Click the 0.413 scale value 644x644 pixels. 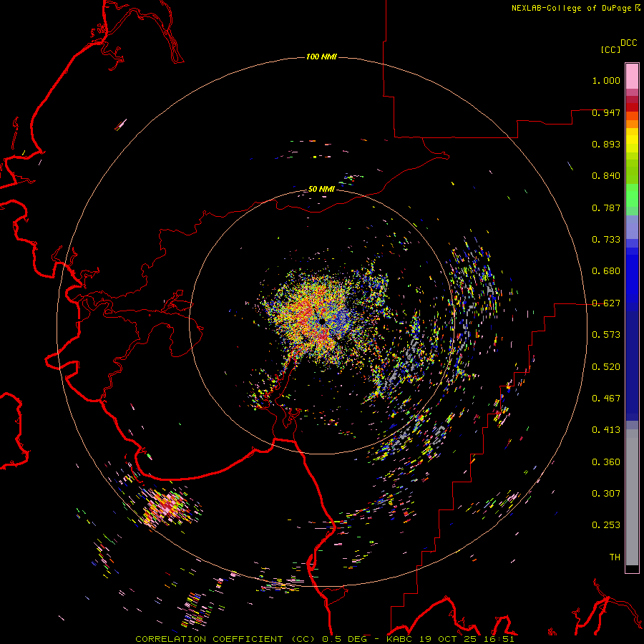[606, 430]
